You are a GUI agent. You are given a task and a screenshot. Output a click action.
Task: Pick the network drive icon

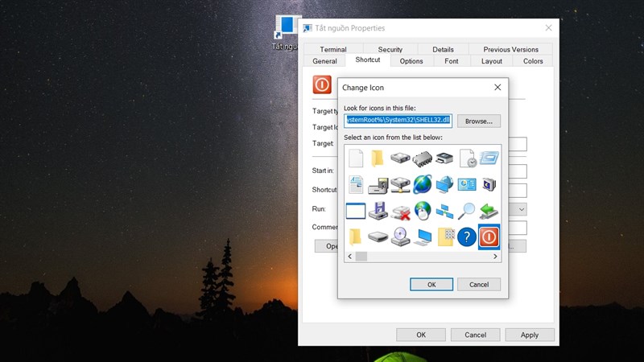pyautogui.click(x=400, y=185)
